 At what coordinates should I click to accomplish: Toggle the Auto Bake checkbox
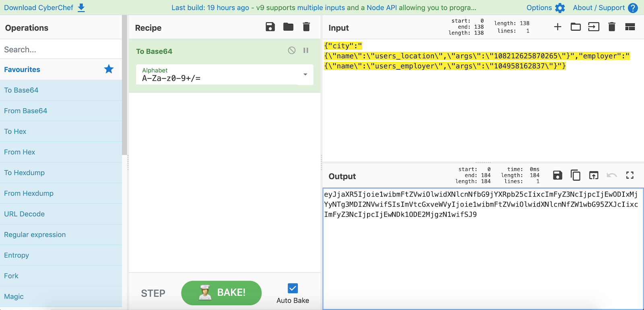(293, 288)
